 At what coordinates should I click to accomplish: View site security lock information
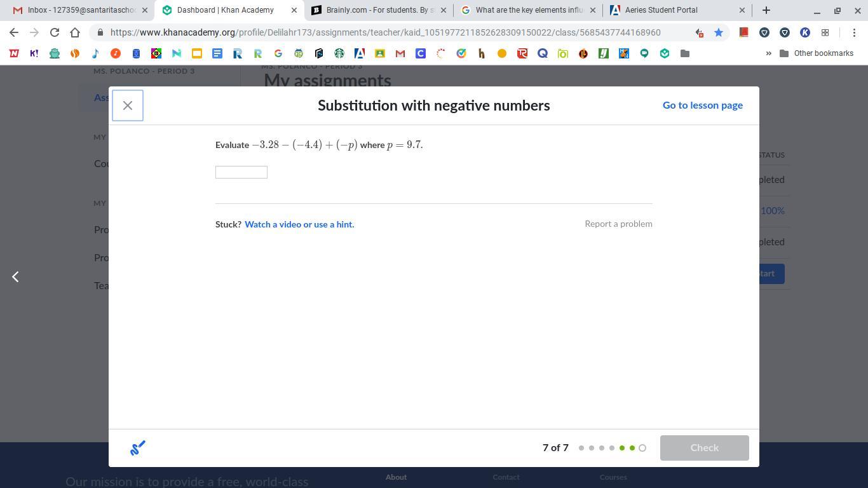100,32
